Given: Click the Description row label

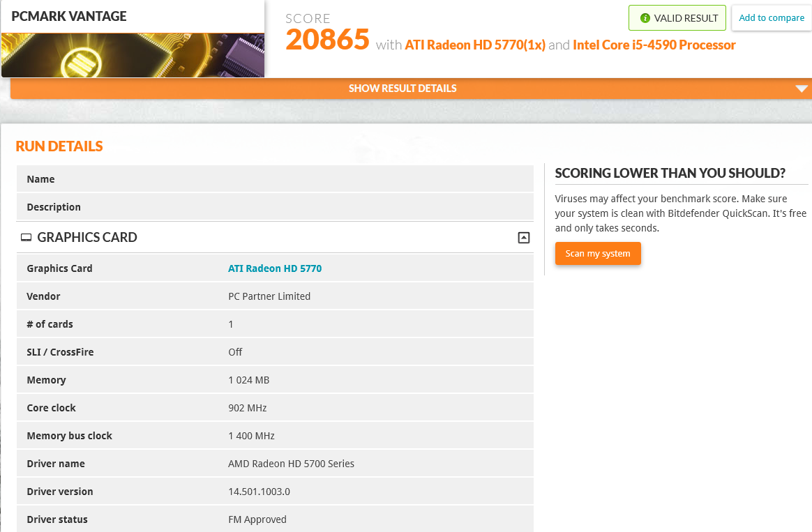Looking at the screenshot, I should (53, 207).
